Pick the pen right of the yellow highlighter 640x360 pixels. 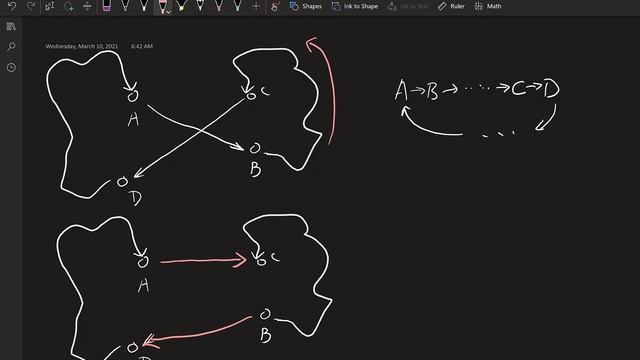[x=200, y=6]
